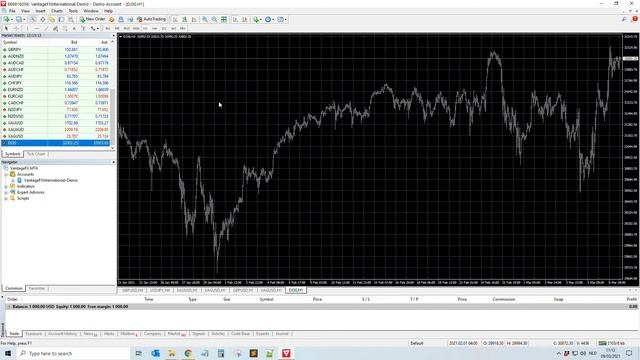Open Templates dropdown arrow

click(286, 19)
